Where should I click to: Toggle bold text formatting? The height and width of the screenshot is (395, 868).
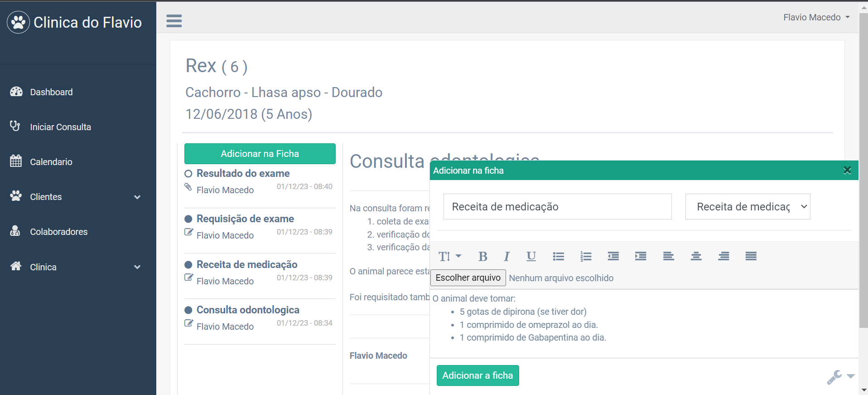tap(482, 257)
